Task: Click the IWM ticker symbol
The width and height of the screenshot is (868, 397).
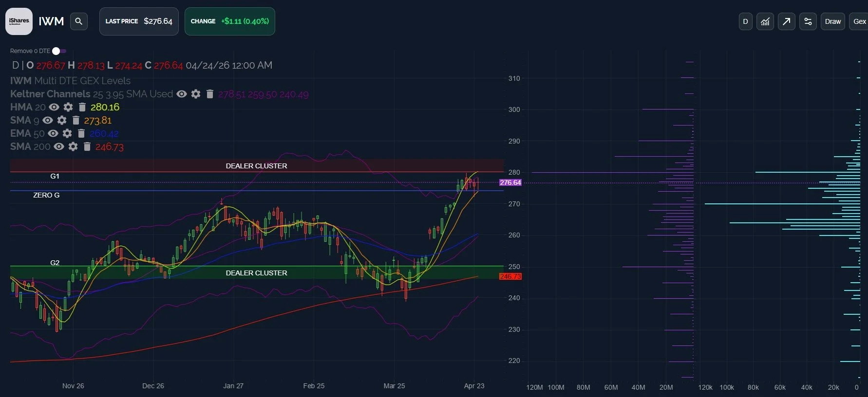Action: coord(51,21)
